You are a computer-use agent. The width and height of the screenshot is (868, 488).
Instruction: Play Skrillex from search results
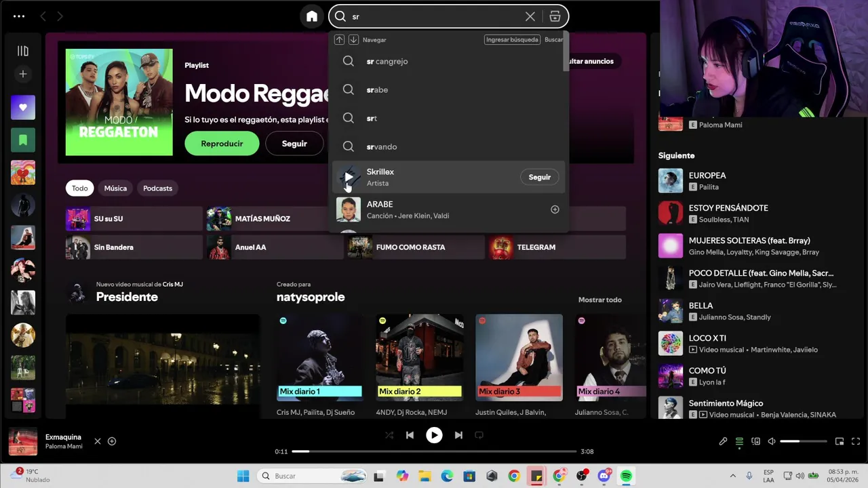pos(349,177)
